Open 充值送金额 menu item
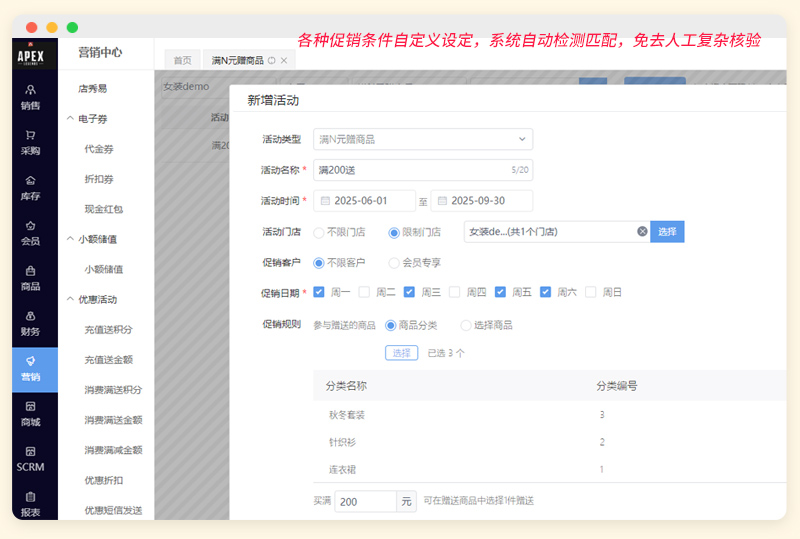800x539 pixels. tap(108, 360)
